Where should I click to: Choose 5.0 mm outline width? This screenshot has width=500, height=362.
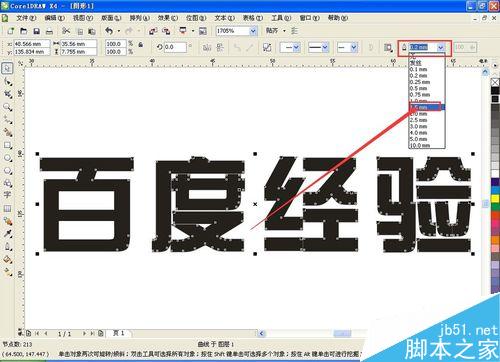(x=427, y=139)
